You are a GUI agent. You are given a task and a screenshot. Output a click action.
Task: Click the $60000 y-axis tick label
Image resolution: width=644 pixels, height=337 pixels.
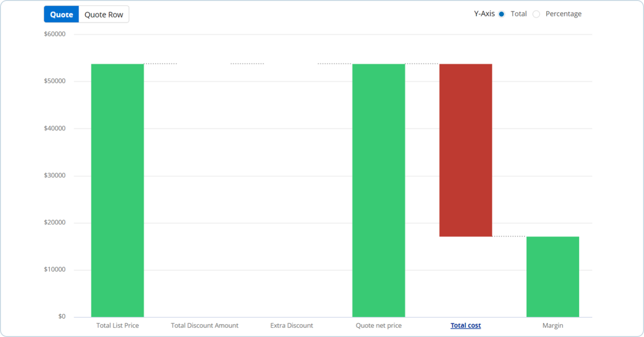pyautogui.click(x=55, y=34)
